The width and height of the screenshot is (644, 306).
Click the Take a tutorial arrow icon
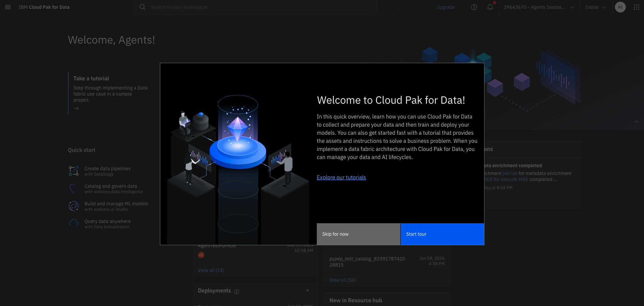76,108
